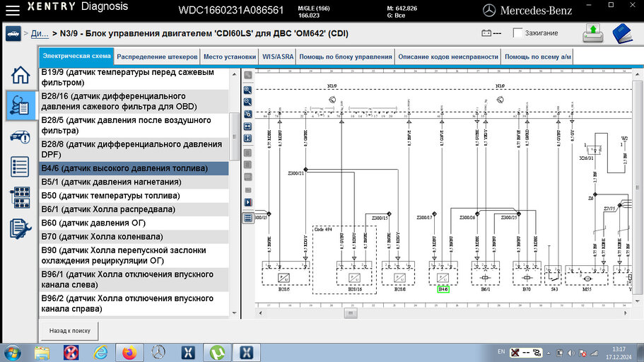Open the Помощь по всему а/м tab

click(538, 57)
